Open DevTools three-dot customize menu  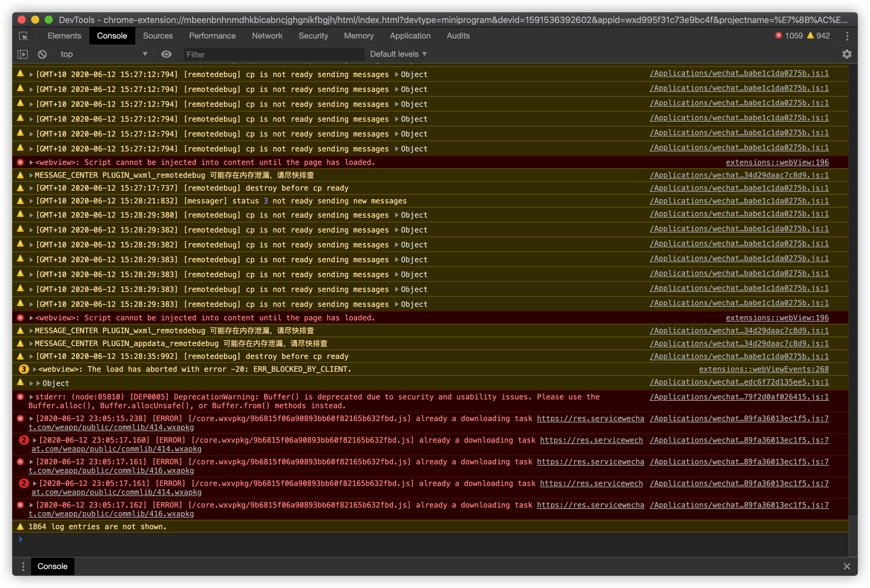(x=847, y=36)
